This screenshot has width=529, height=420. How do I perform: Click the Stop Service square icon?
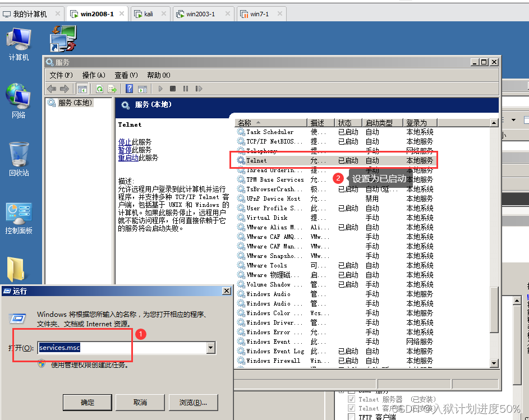coord(173,89)
